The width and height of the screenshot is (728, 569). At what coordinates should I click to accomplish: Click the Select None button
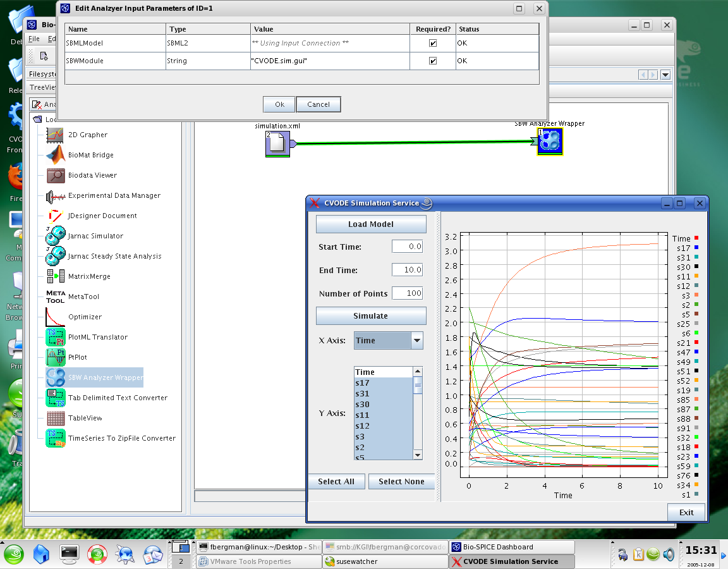click(402, 482)
